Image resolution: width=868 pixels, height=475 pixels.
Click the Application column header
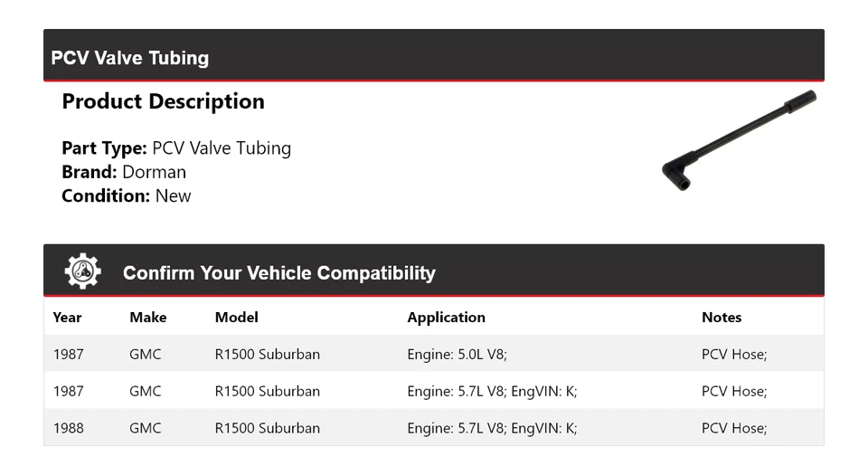pos(446,318)
